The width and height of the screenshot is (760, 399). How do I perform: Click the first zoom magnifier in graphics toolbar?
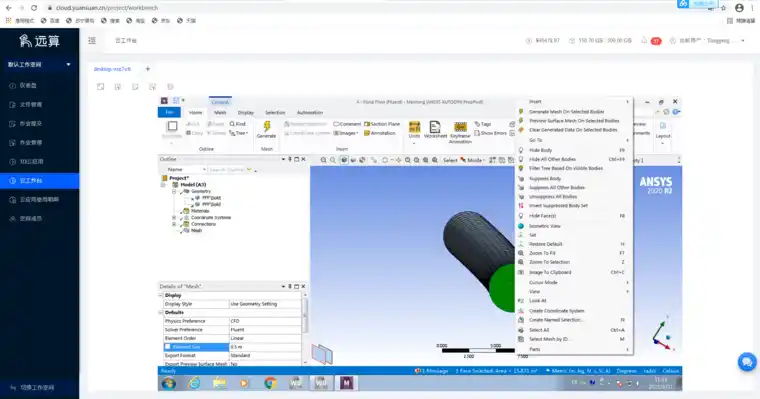[323, 160]
